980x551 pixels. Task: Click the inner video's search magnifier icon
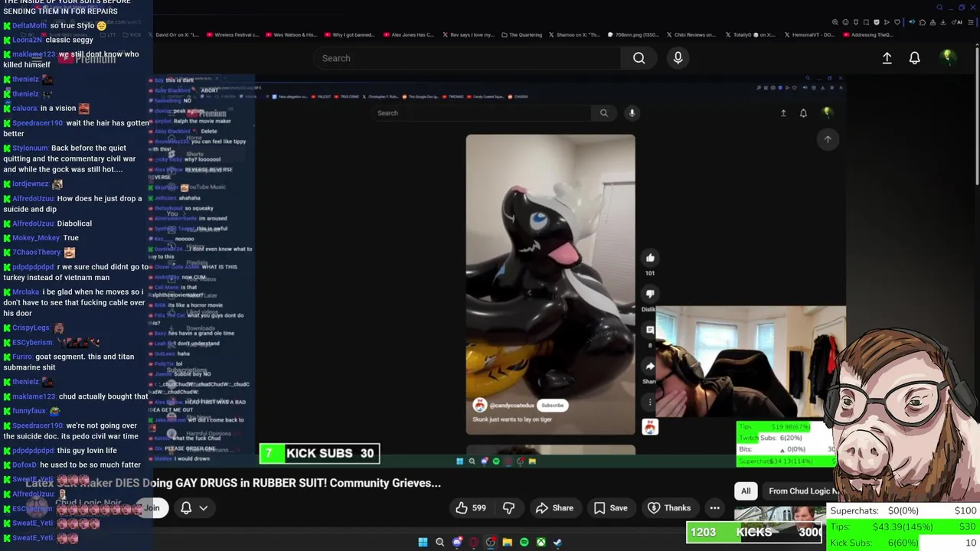point(603,113)
